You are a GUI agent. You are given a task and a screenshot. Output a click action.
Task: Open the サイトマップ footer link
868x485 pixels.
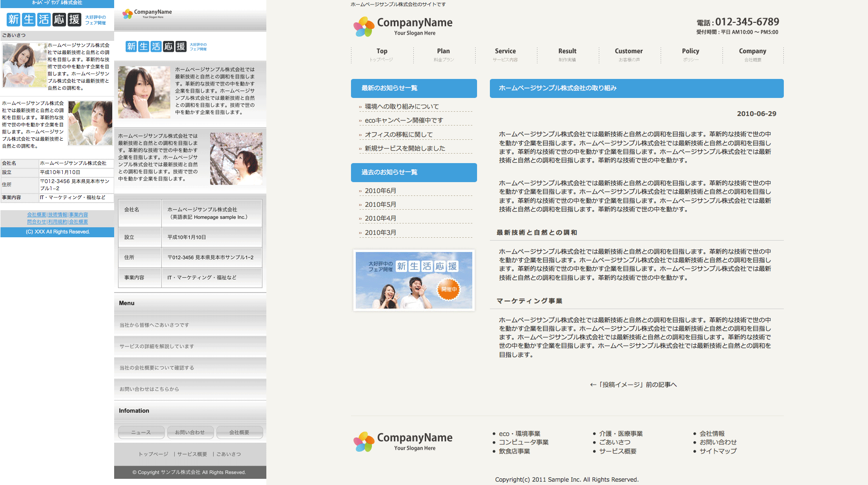coord(718,451)
